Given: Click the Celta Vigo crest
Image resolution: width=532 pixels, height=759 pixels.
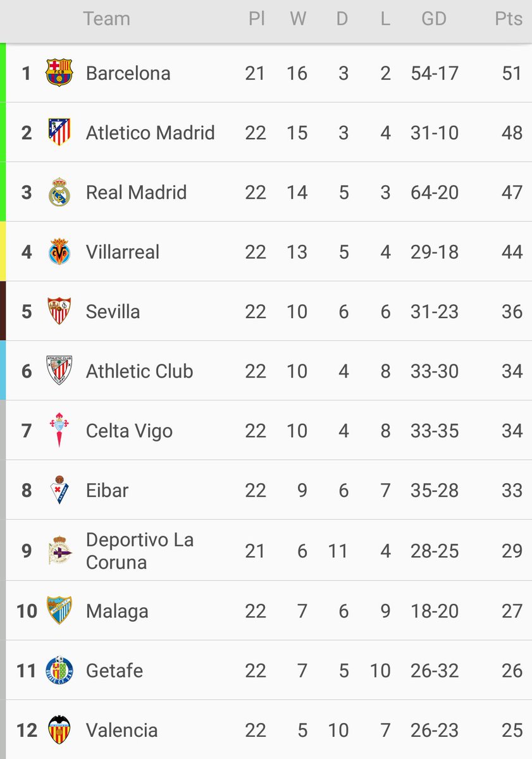Looking at the screenshot, I should (x=59, y=430).
